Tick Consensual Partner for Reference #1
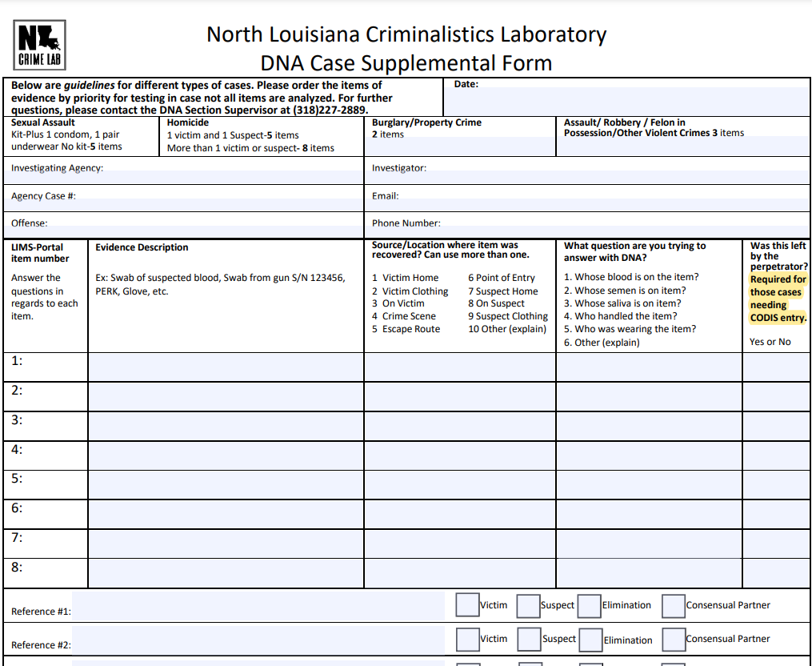Screen dimensions: 812x666 click(674, 606)
